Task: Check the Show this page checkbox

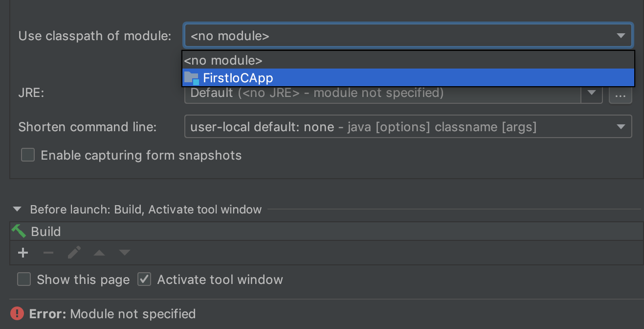Action: click(24, 280)
